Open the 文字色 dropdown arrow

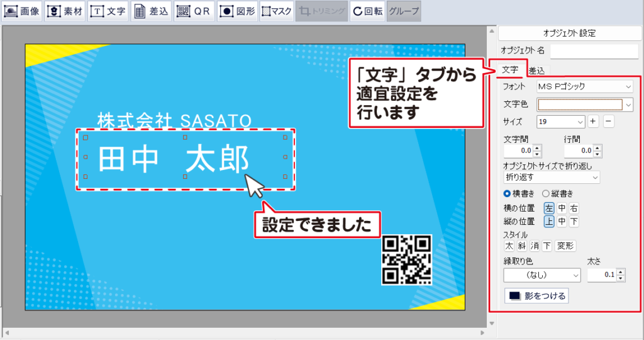click(628, 105)
